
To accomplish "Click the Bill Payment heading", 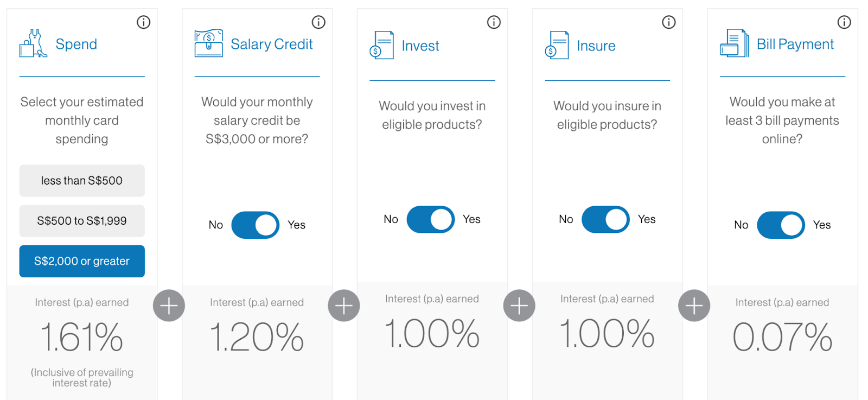I will [x=795, y=44].
